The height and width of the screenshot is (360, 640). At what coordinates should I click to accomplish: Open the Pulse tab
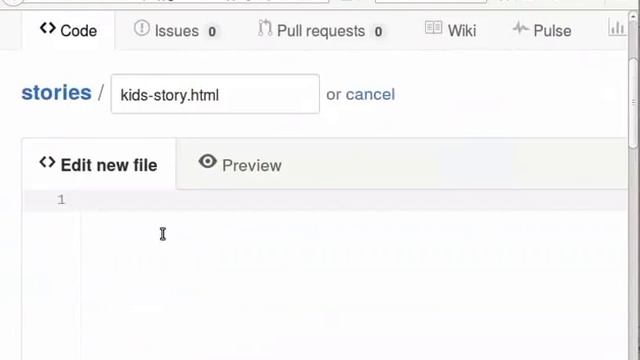542,31
